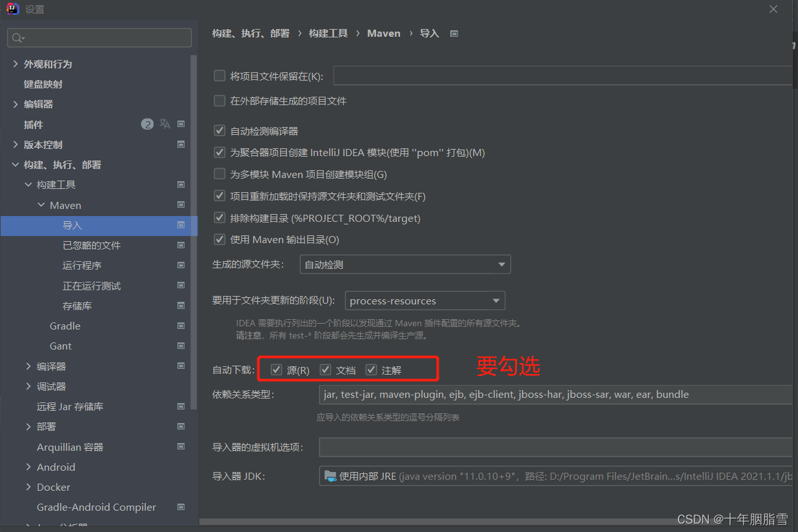Expand 部署 tree node
798x532 pixels.
(x=28, y=426)
